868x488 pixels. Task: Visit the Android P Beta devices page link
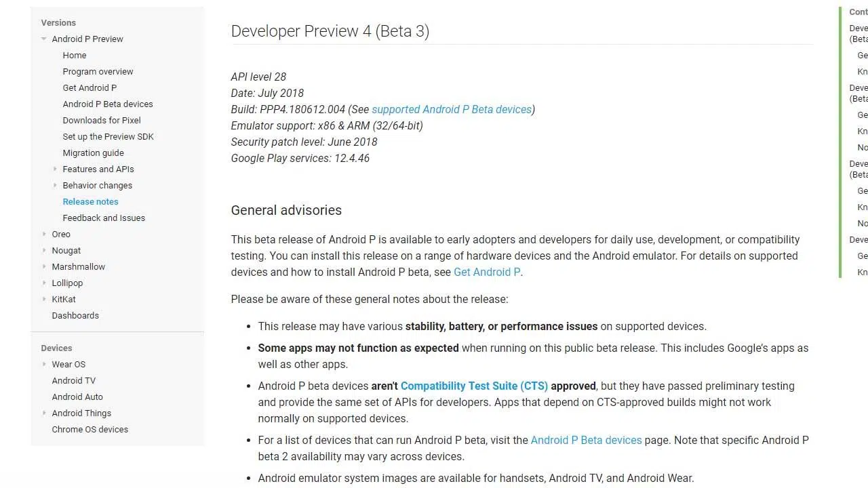click(x=586, y=441)
